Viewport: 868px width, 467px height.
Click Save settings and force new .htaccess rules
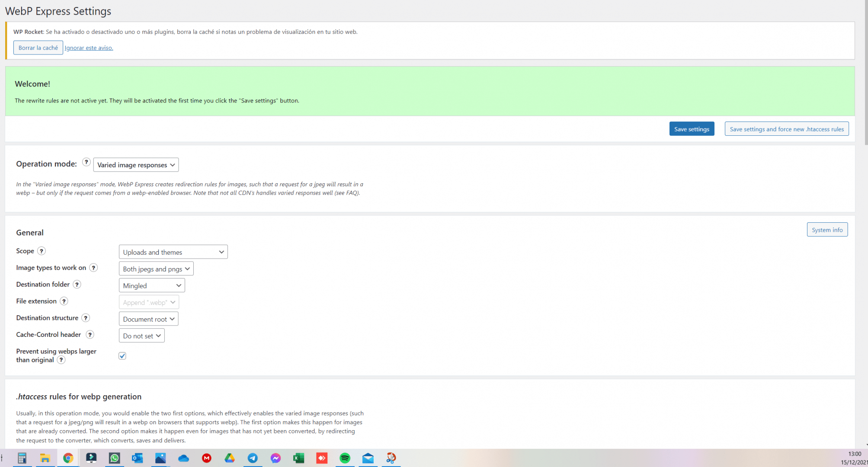(787, 129)
